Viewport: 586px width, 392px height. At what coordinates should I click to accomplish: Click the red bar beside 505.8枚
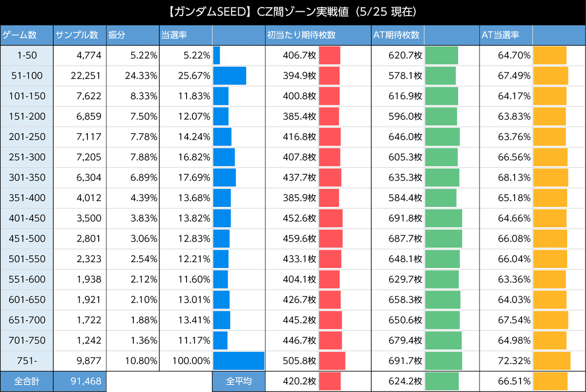coord(332,361)
